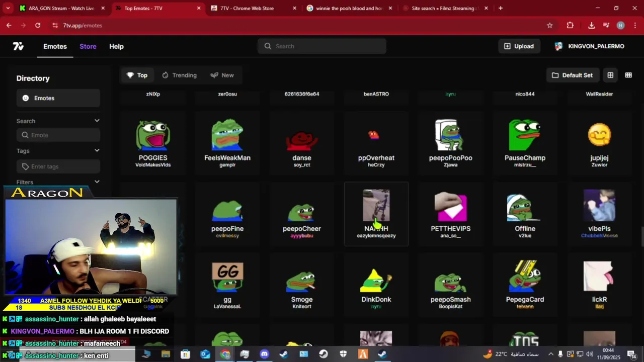
Task: Open Microsoft Store from the taskbar
Action: (185, 354)
